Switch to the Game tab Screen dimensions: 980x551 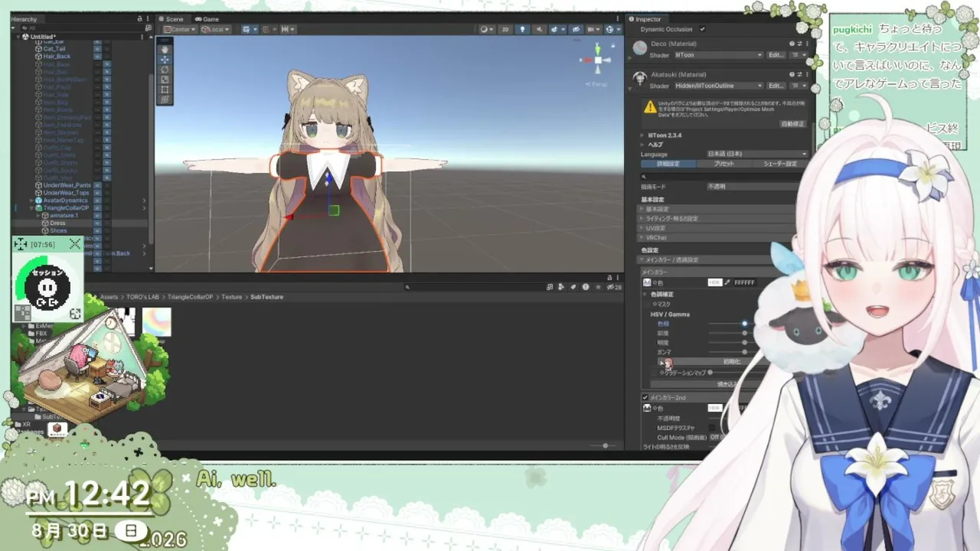pyautogui.click(x=207, y=19)
